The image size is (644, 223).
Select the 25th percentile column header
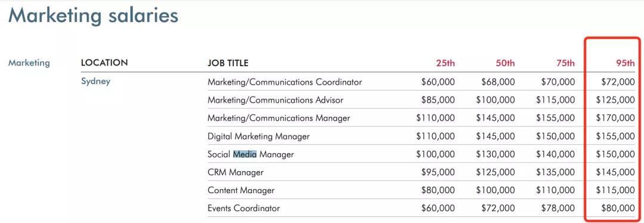[x=445, y=63]
